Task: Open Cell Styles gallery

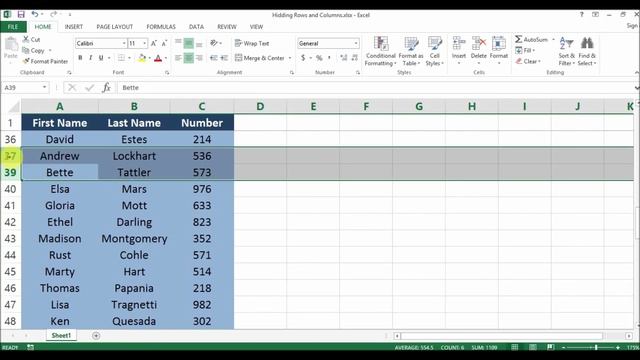Action: 435,51
